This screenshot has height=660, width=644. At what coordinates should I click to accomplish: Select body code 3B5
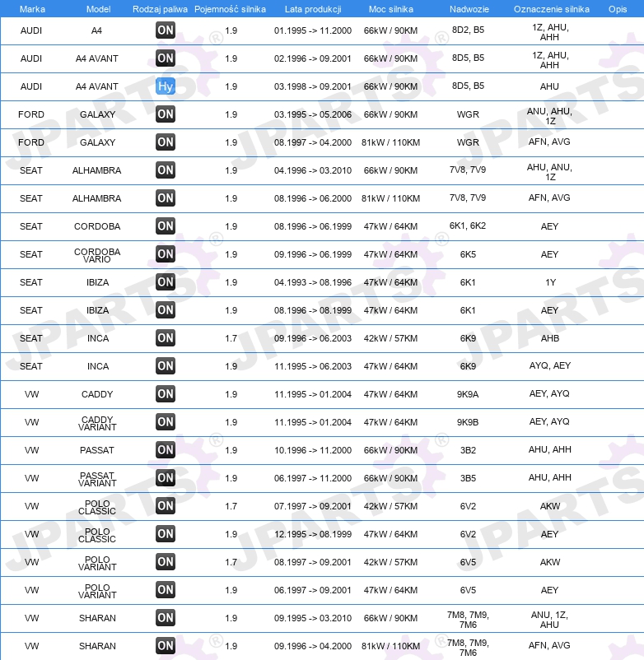coord(468,478)
